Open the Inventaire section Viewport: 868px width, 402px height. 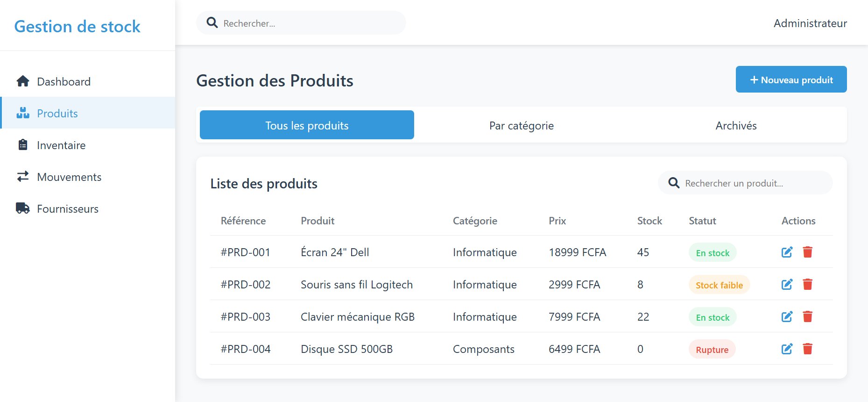click(x=61, y=145)
